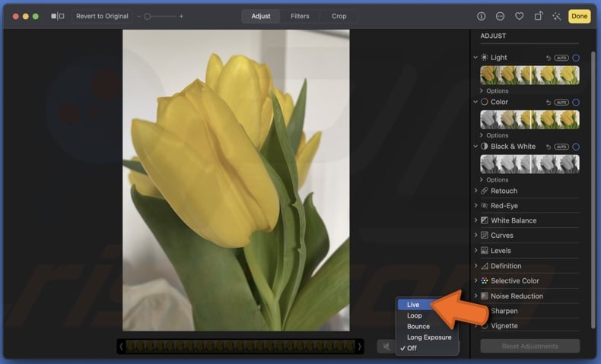Apply AUTO to Black & White
The width and height of the screenshot is (601, 364).
[x=561, y=147]
